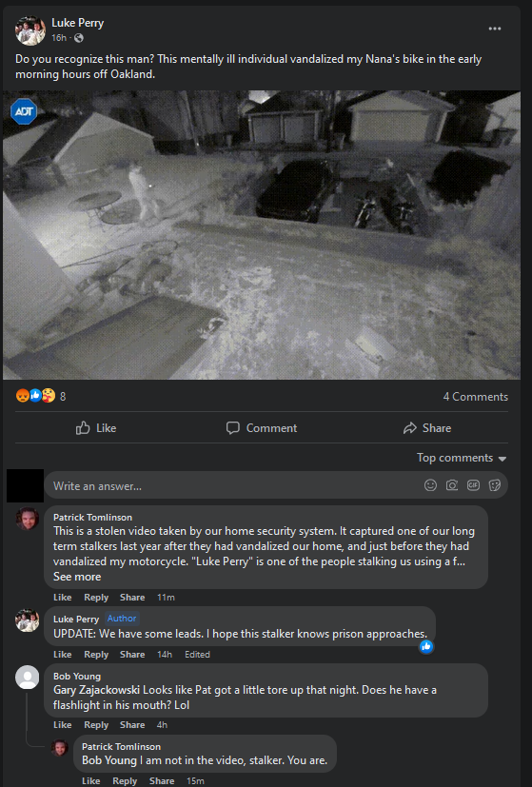View the Edited history on Luke's comment
Screen dimensions: 532x787
[x=197, y=655]
